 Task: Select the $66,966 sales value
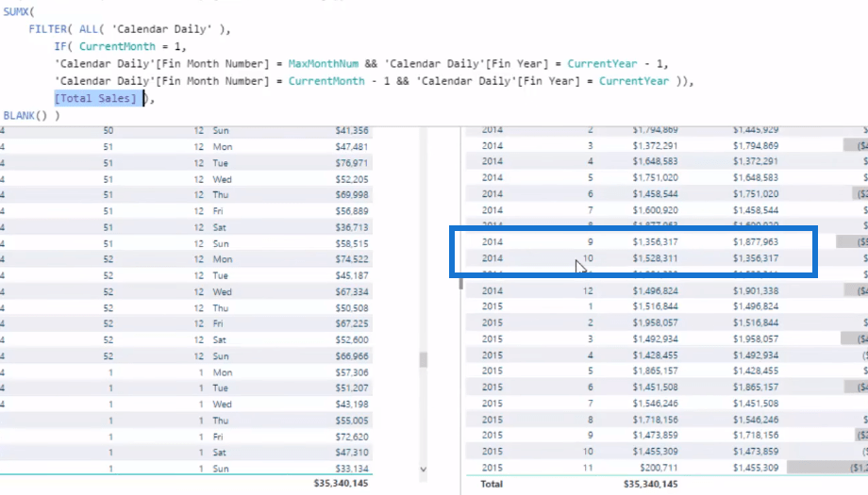click(352, 356)
